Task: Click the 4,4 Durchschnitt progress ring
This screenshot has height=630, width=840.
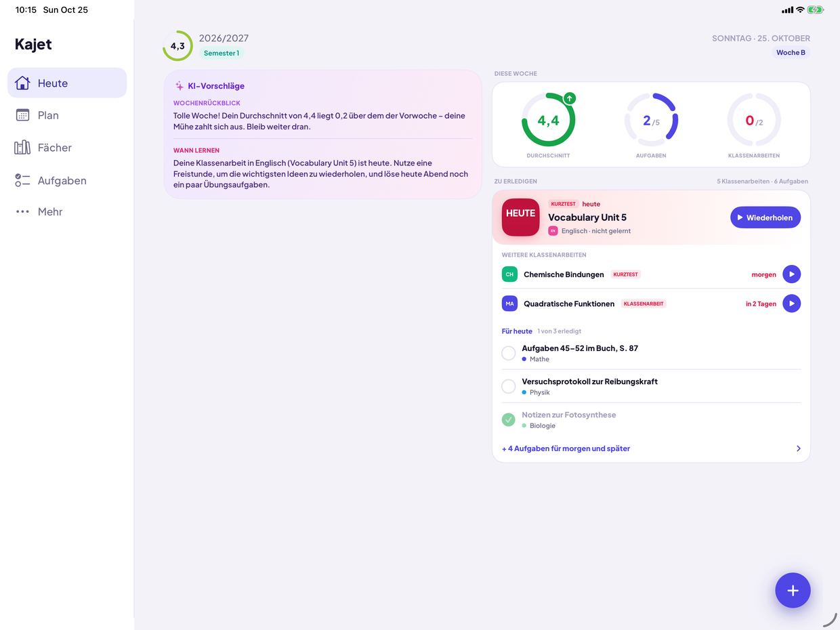Action: (x=548, y=121)
